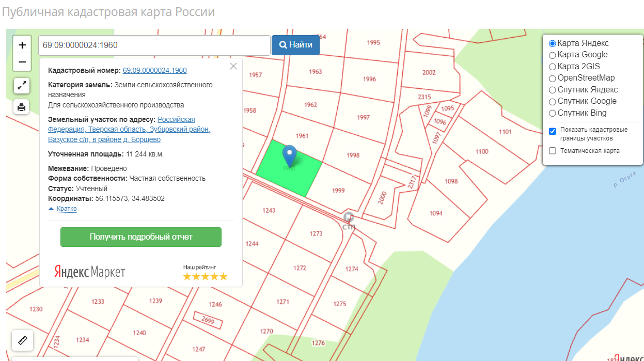Zoom in the map with plus button
Screen dimensions: 644x361
point(22,45)
